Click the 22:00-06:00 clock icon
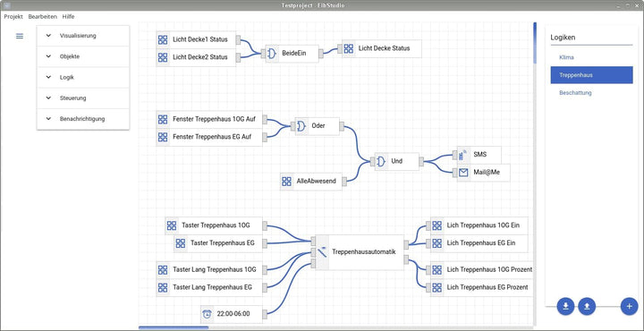644x331 pixels. 208,314
